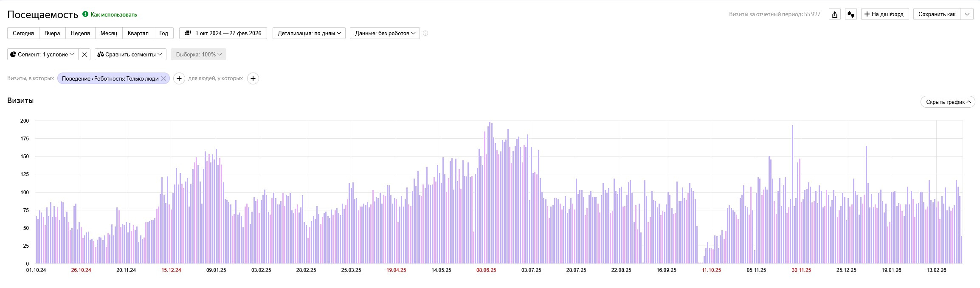Open the "Как использовать" help link
This screenshot has width=980, height=288.
pos(114,14)
